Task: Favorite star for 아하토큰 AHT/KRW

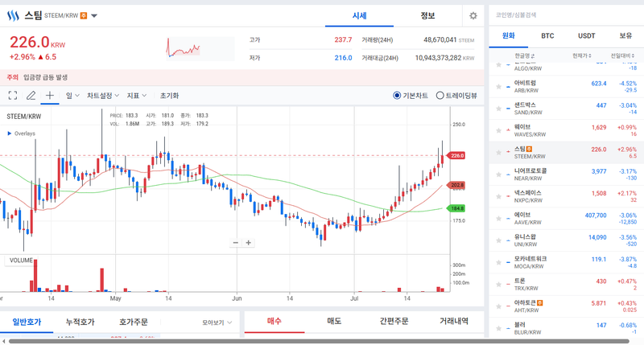Action: click(x=498, y=306)
